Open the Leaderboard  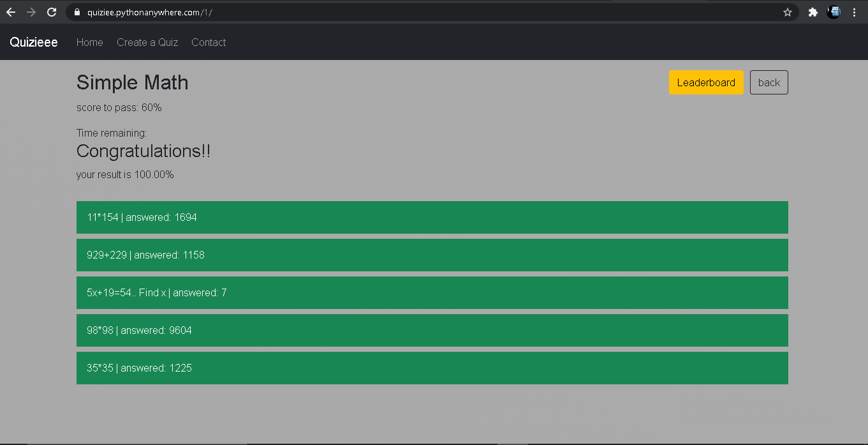(x=706, y=82)
